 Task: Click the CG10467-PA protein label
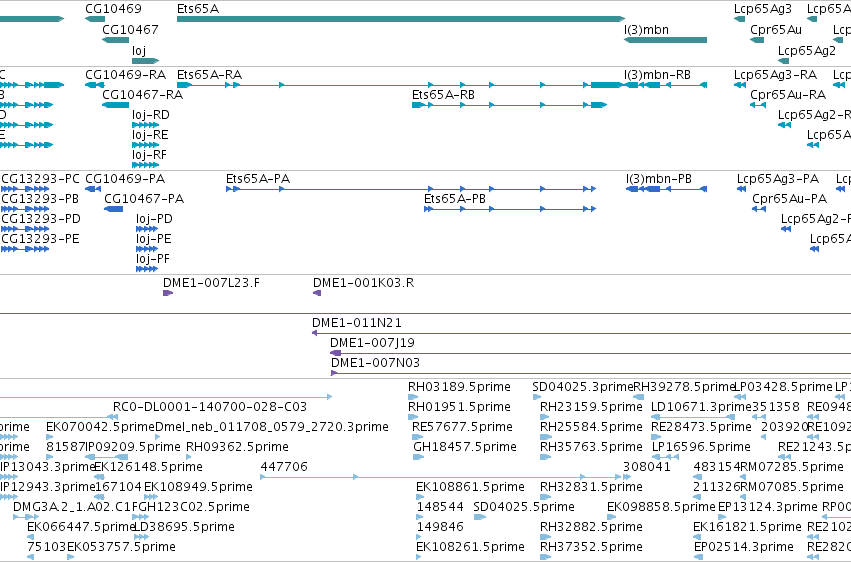pyautogui.click(x=144, y=199)
